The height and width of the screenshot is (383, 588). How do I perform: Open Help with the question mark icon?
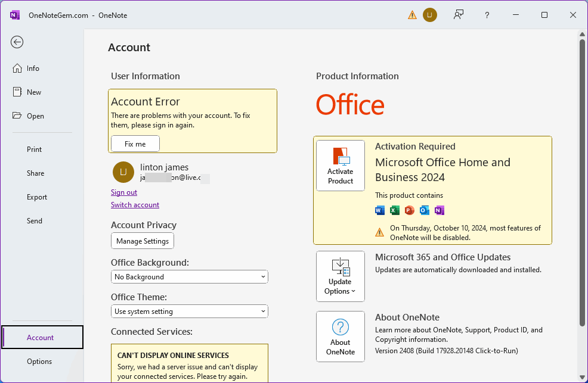click(x=487, y=15)
